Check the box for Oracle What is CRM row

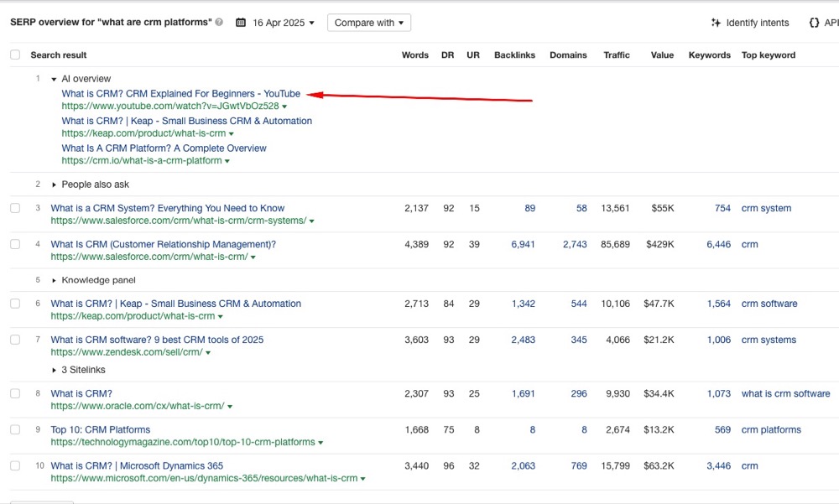click(15, 393)
